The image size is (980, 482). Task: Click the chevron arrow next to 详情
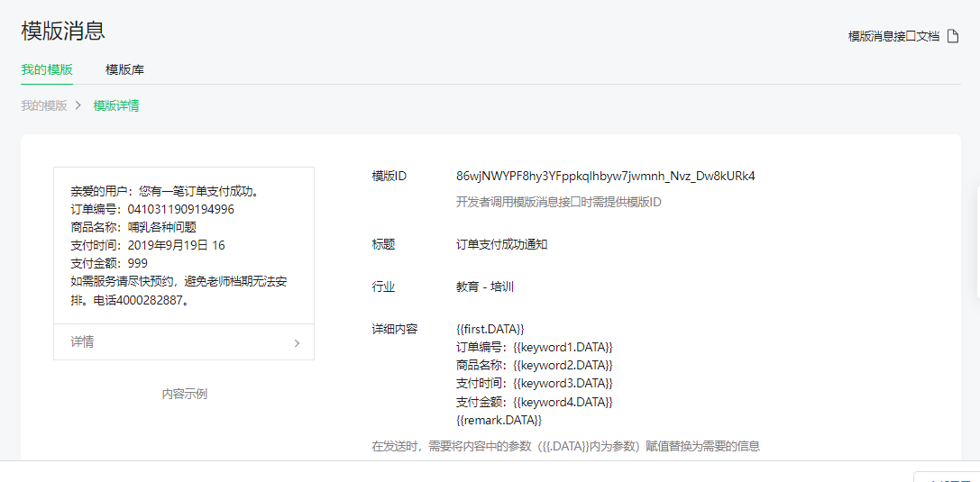pos(297,342)
